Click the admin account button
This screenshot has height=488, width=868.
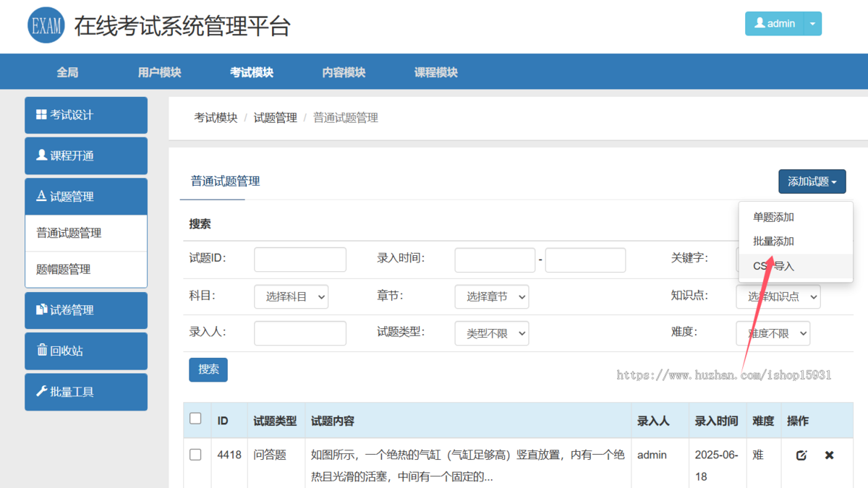775,24
